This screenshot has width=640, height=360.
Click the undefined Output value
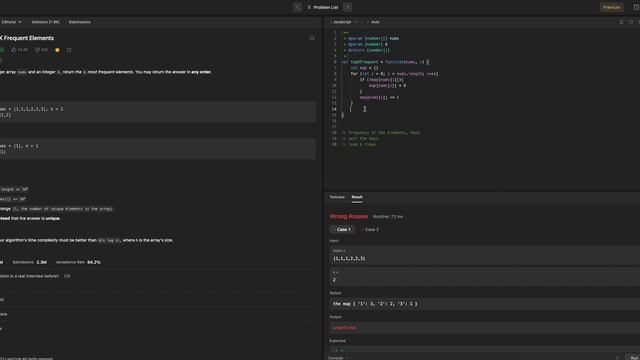(344, 328)
